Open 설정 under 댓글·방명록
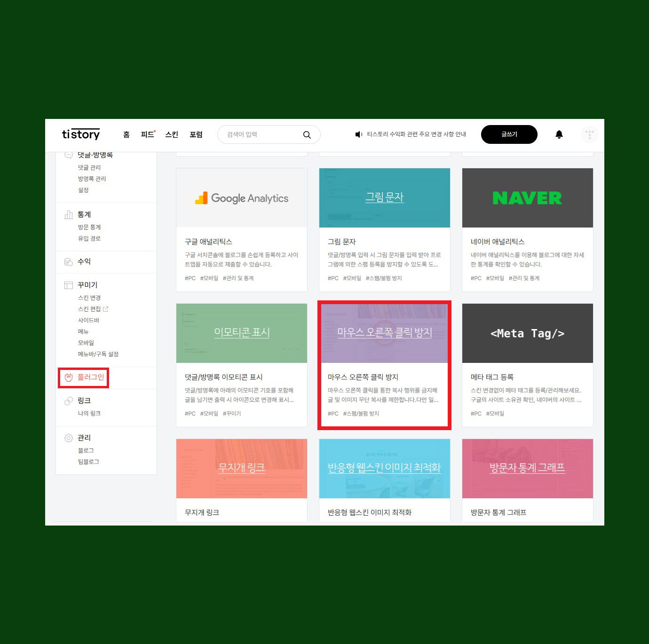Screen dimensions: 649x644 click(83, 190)
